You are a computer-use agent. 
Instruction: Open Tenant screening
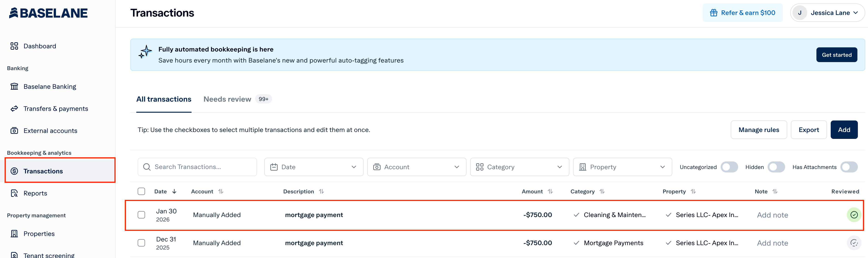49,255
